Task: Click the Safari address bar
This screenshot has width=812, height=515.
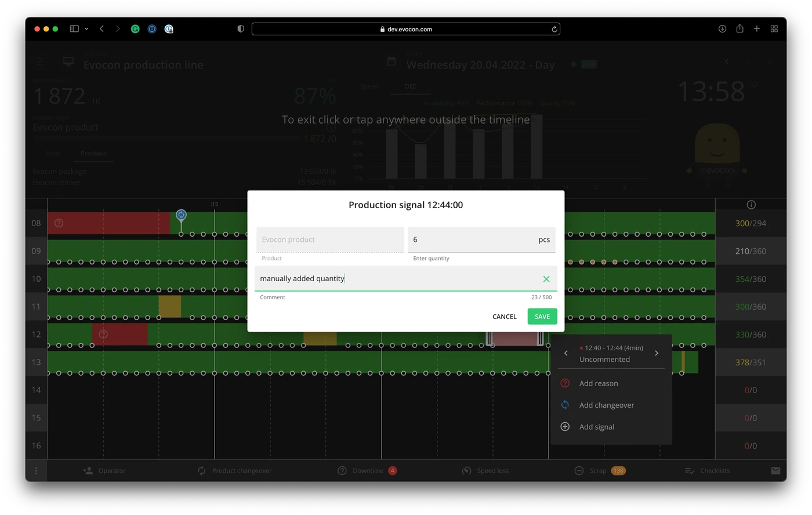Action: (406, 29)
